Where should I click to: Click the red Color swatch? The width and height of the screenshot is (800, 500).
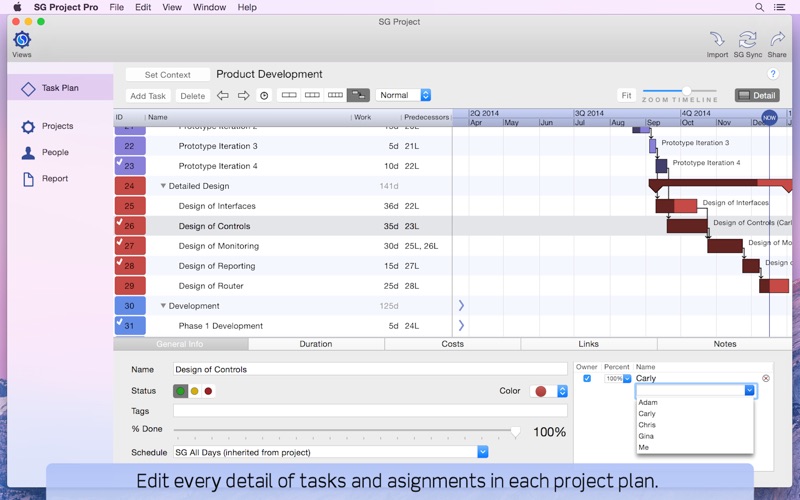point(541,391)
